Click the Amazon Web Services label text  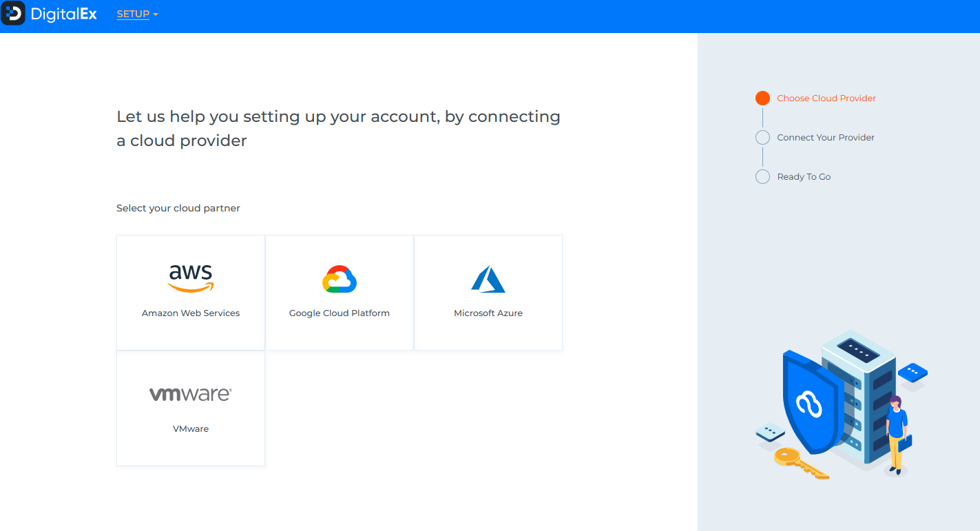tap(191, 313)
